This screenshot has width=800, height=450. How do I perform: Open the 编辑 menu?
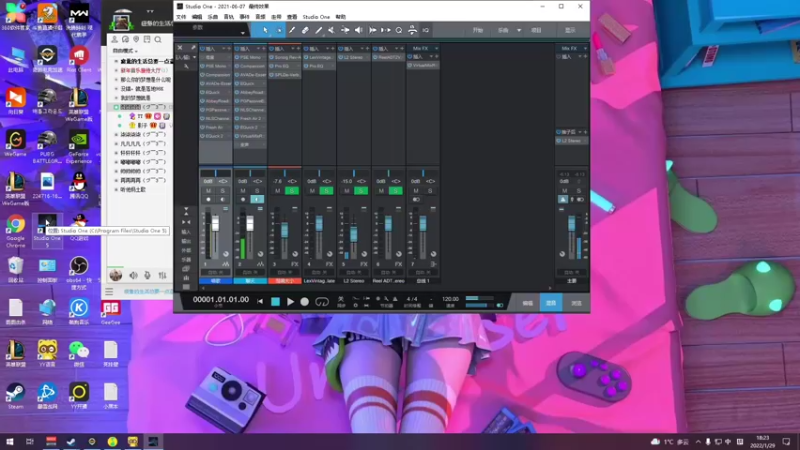point(197,17)
